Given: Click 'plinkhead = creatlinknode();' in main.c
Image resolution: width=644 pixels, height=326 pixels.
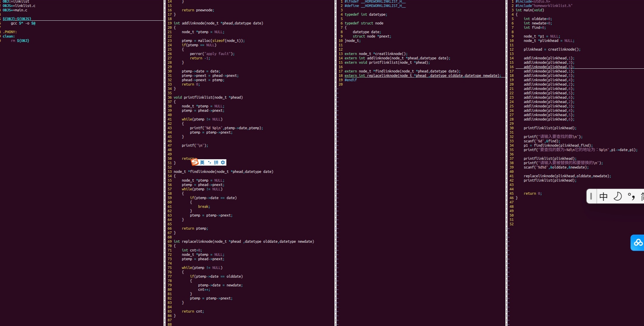Looking at the screenshot, I should (x=552, y=49).
